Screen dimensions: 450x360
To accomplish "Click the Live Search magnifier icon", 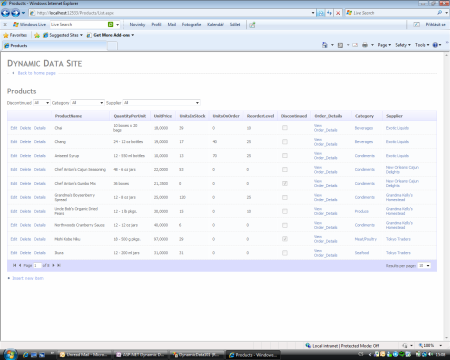I will 439,13.
